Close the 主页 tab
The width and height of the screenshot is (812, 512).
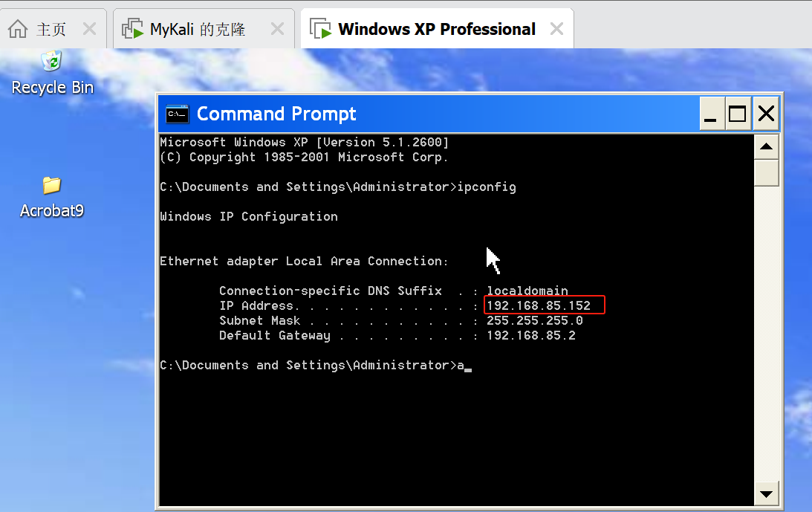point(90,29)
